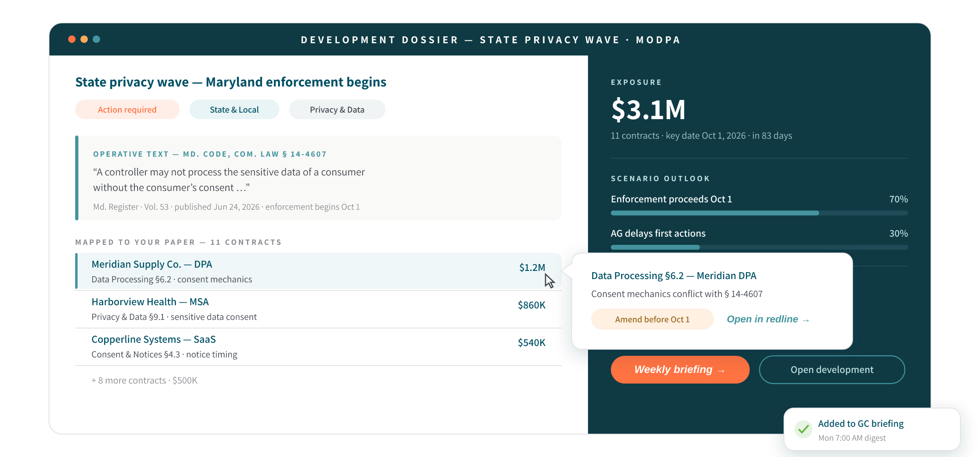Click the $3.1M exposure figure
Image resolution: width=980 pixels, height=457 pixels.
[x=648, y=109]
